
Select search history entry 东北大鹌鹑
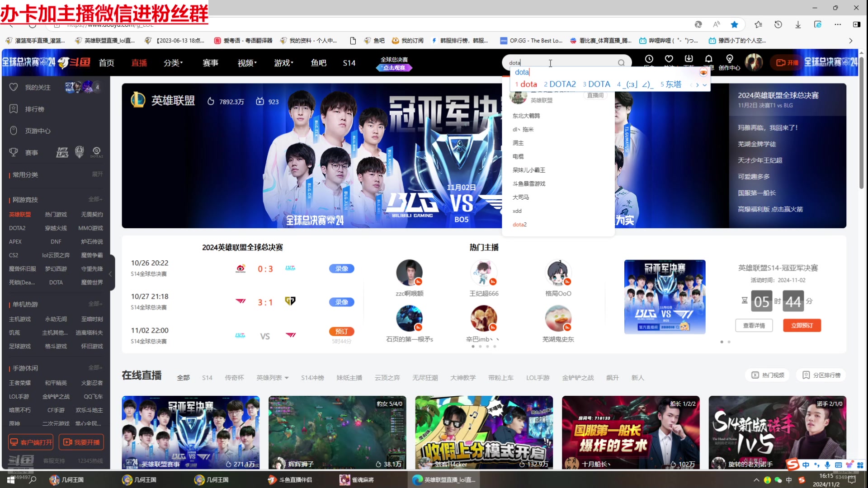(526, 116)
